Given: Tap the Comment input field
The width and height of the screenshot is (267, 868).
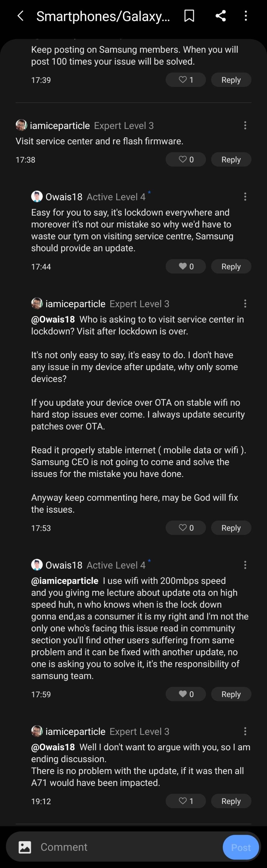Looking at the screenshot, I should (x=128, y=847).
